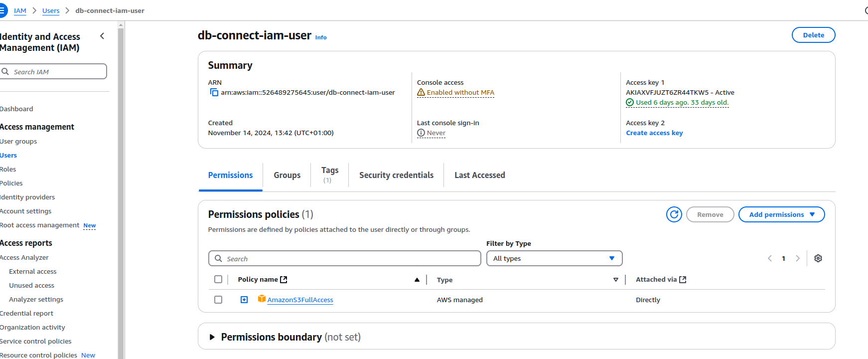Open Analyzer settings in the side navigation
This screenshot has height=359, width=868.
pyautogui.click(x=36, y=299)
